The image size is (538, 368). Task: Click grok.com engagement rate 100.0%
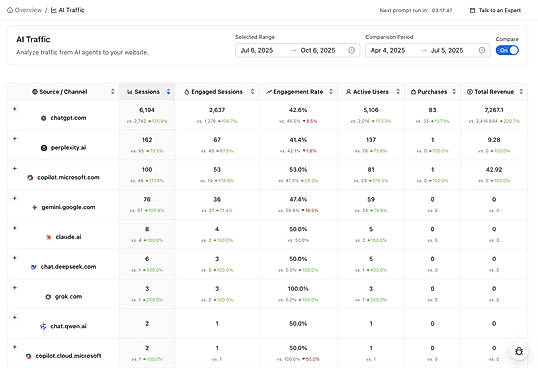298,289
